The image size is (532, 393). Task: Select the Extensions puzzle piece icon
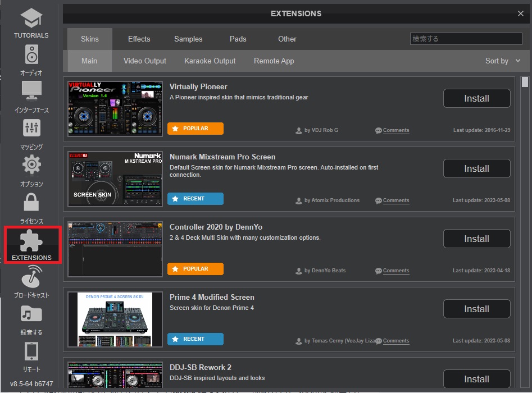[x=31, y=241]
